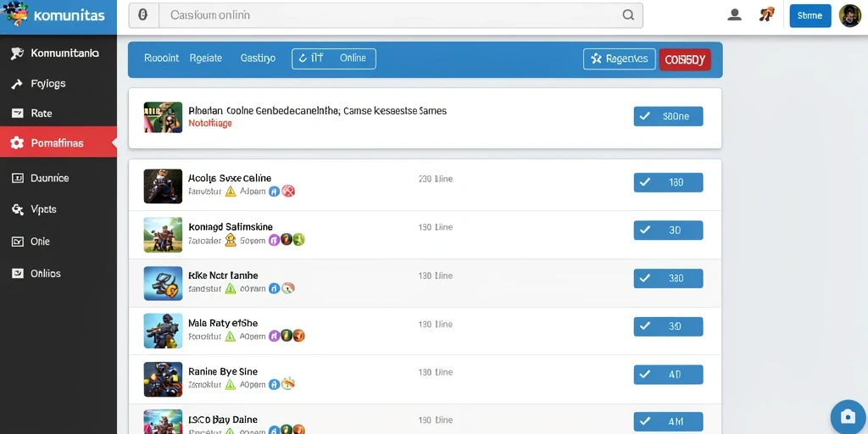Open the camera button at bottom right
The image size is (868, 434).
(848, 416)
